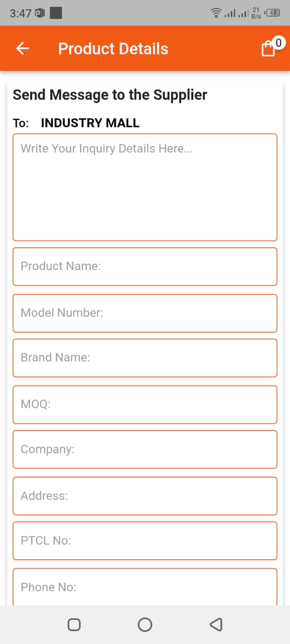The image size is (290, 644).
Task: Click the Model Number field
Action: 144,313
